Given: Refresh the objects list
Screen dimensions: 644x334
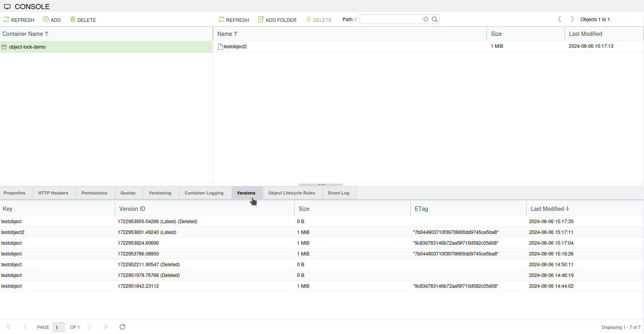Looking at the screenshot, I should [x=234, y=20].
